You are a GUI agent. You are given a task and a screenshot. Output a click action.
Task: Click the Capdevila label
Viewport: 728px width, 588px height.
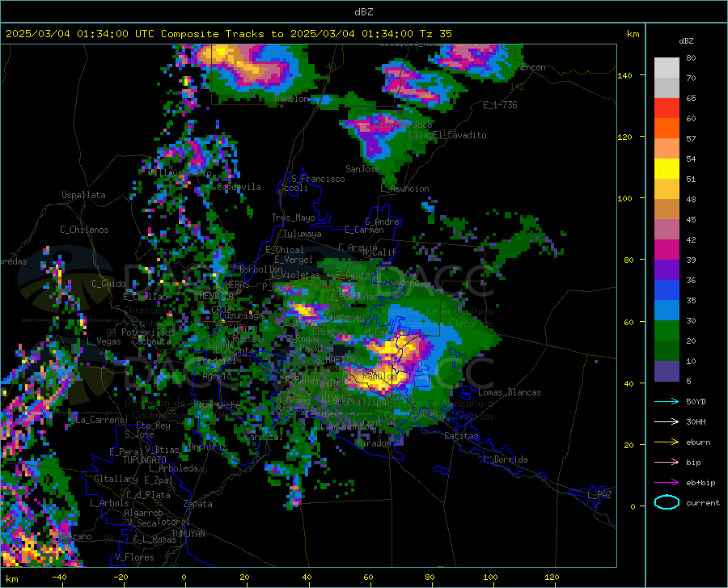239,187
